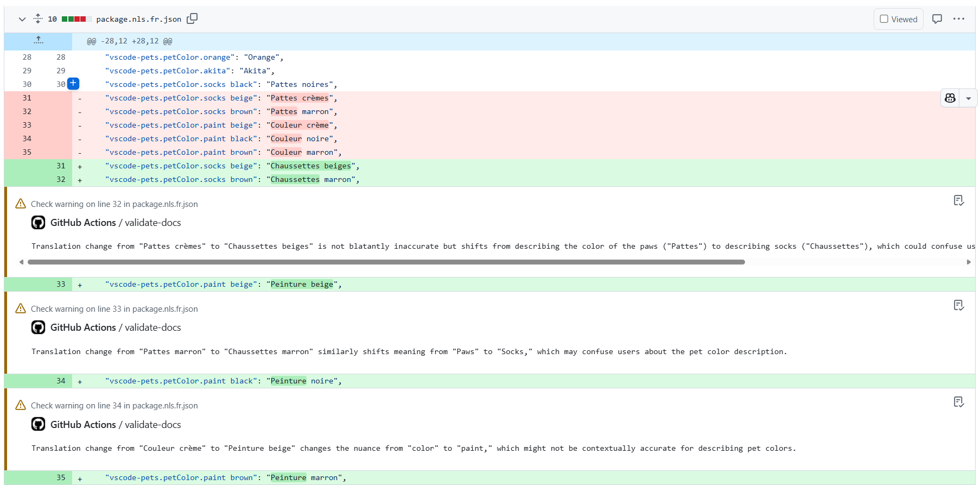
Task: Click the "Pattes noires" value on line 30
Action: click(300, 84)
